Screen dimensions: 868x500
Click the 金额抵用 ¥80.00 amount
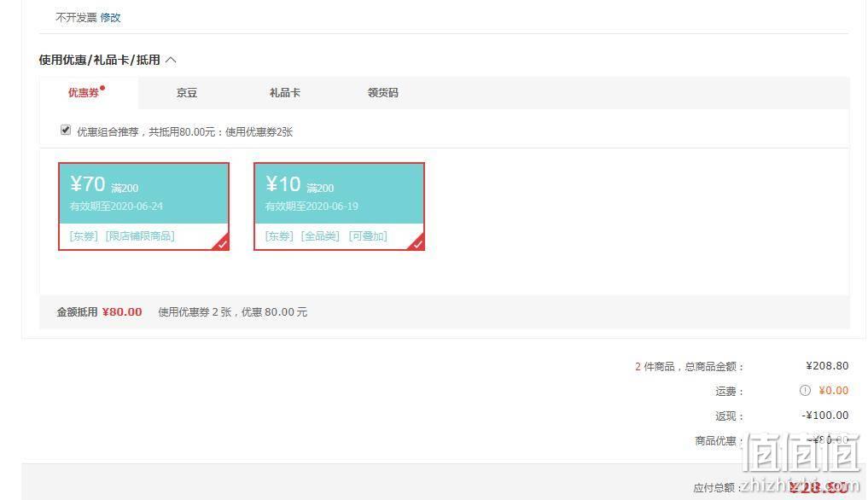coord(122,311)
